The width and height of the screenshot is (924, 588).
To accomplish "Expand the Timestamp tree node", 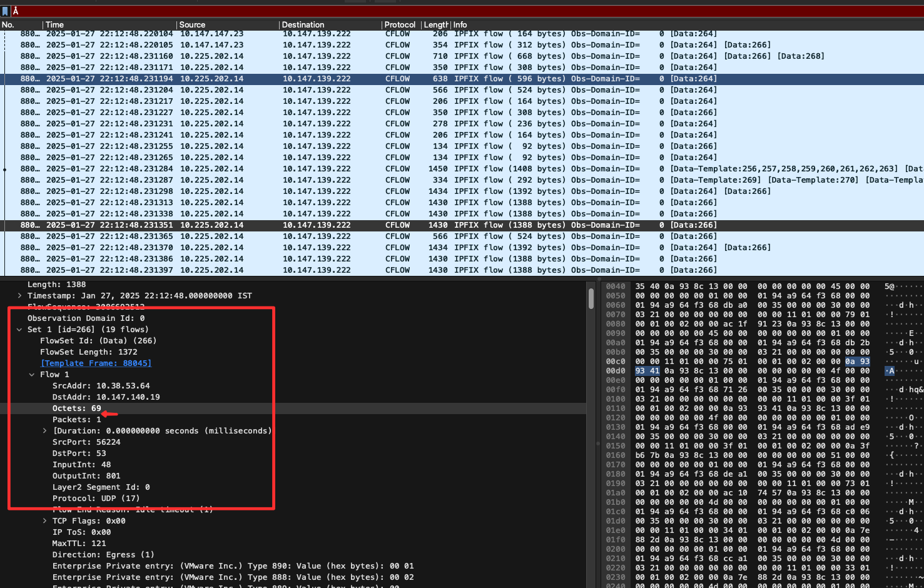I will tap(19, 296).
